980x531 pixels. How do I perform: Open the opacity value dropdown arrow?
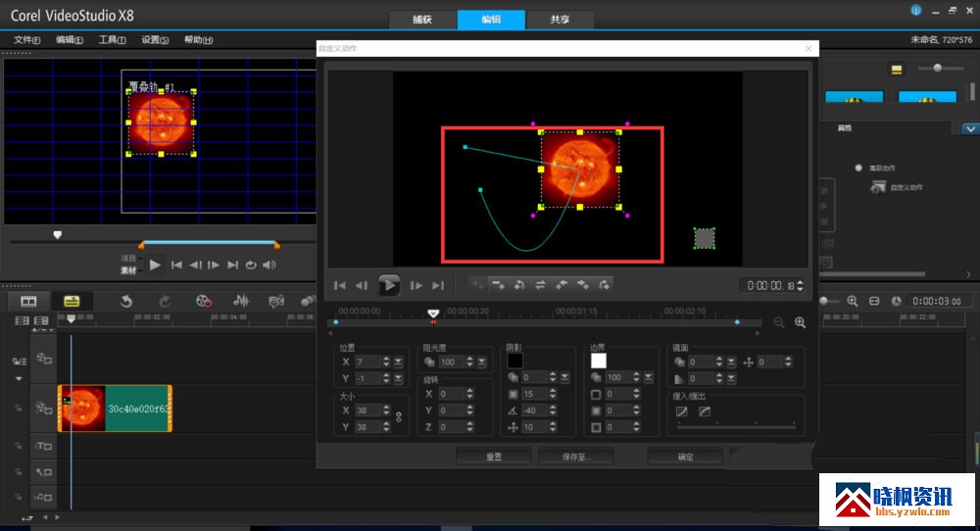click(x=480, y=362)
